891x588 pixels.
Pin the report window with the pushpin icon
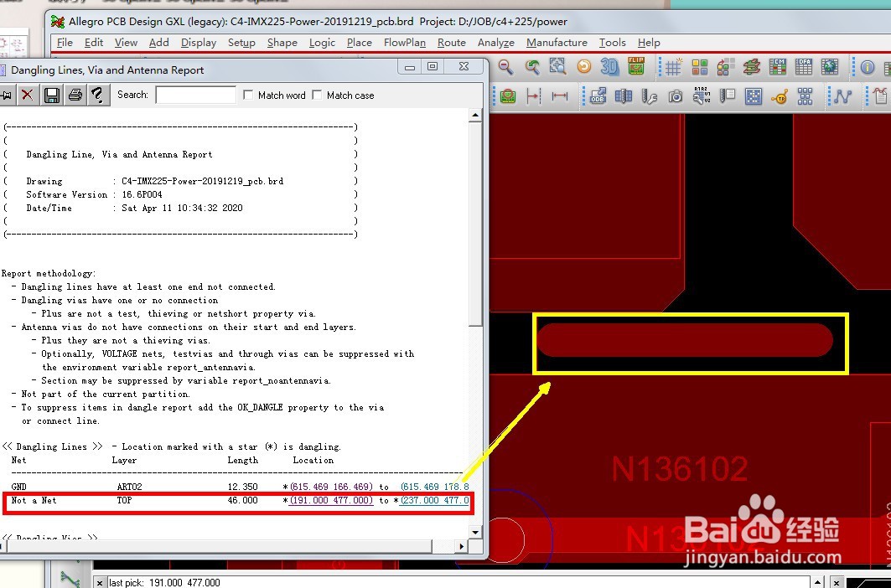(x=6, y=95)
